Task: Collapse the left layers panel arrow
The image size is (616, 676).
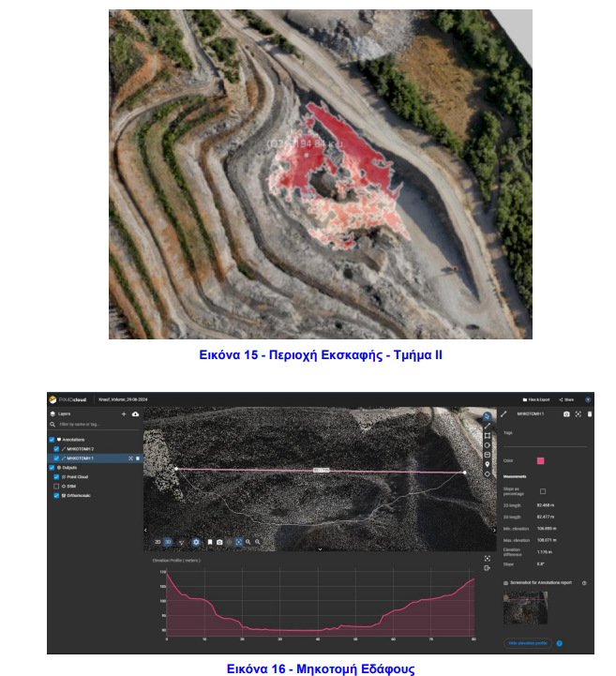Action: coord(145,530)
